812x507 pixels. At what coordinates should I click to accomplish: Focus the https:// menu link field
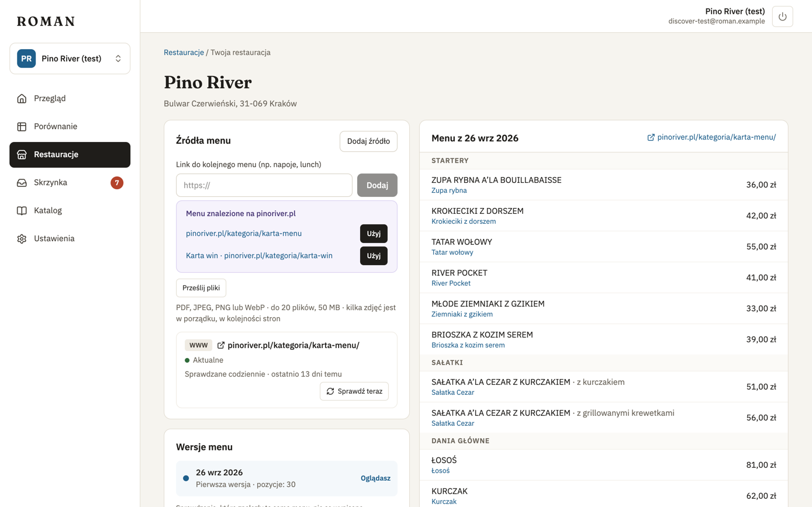(264, 185)
